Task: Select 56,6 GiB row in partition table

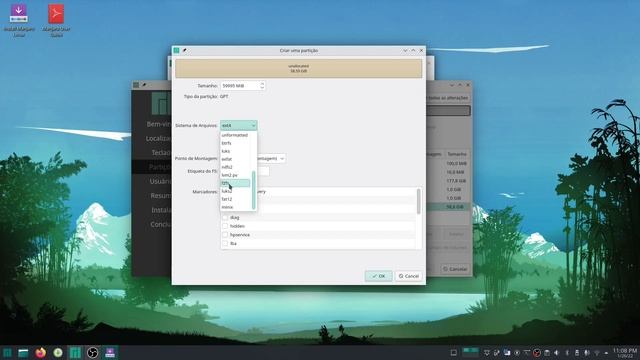Action: [x=449, y=207]
